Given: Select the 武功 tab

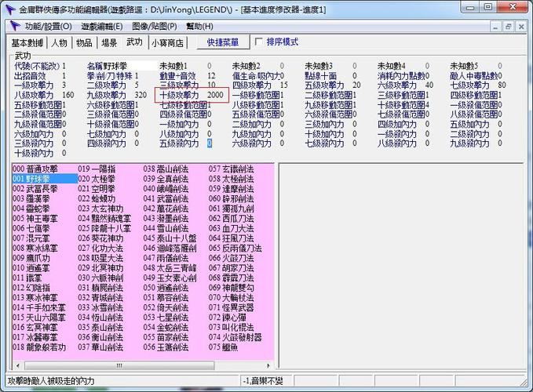Looking at the screenshot, I should 134,42.
